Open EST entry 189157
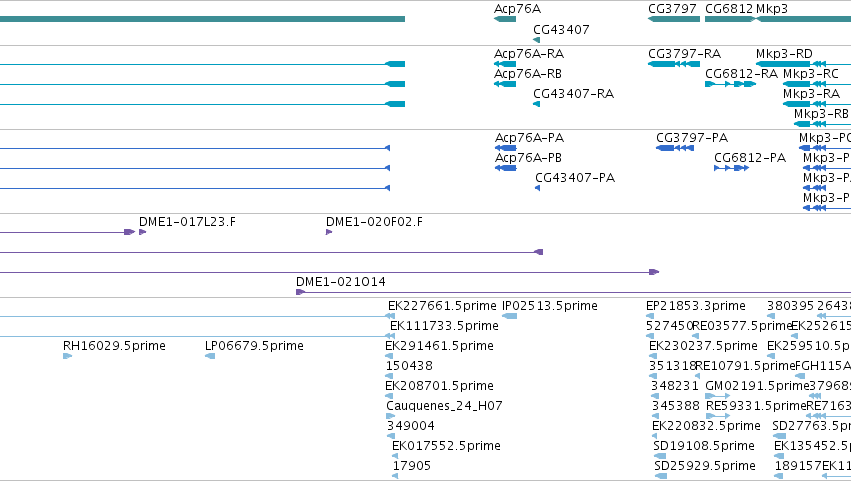 (x=797, y=466)
